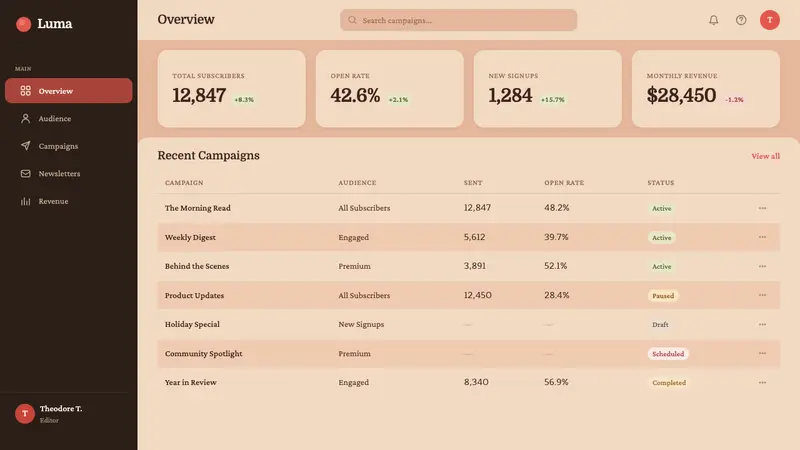Select the Monthly Revenue card
800x450 pixels.
coord(706,89)
